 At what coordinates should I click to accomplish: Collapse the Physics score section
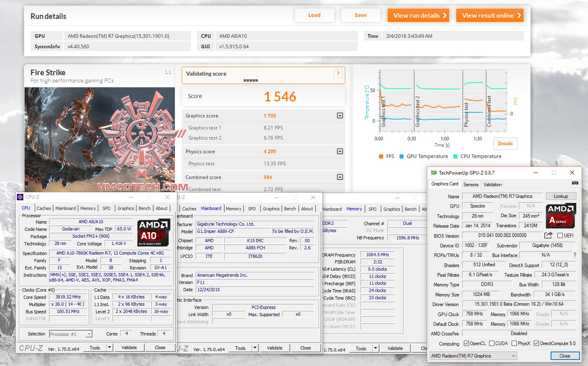point(340,152)
